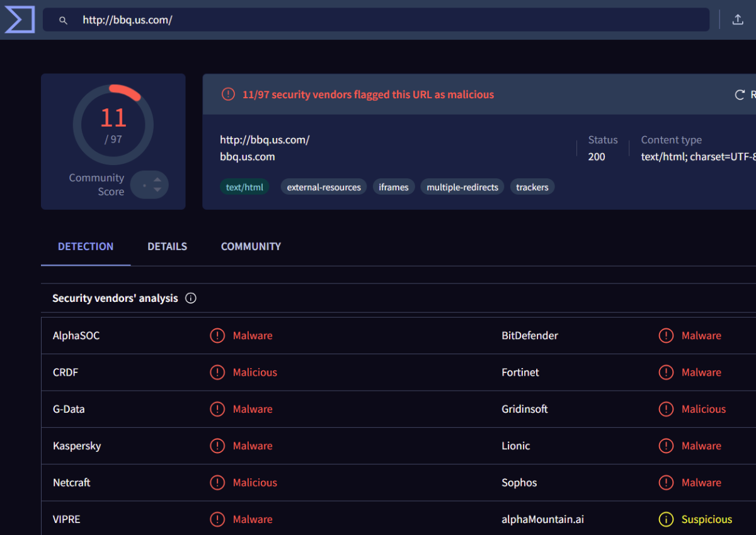The width and height of the screenshot is (756, 535).
Task: Click the Status 200 value
Action: pos(597,157)
